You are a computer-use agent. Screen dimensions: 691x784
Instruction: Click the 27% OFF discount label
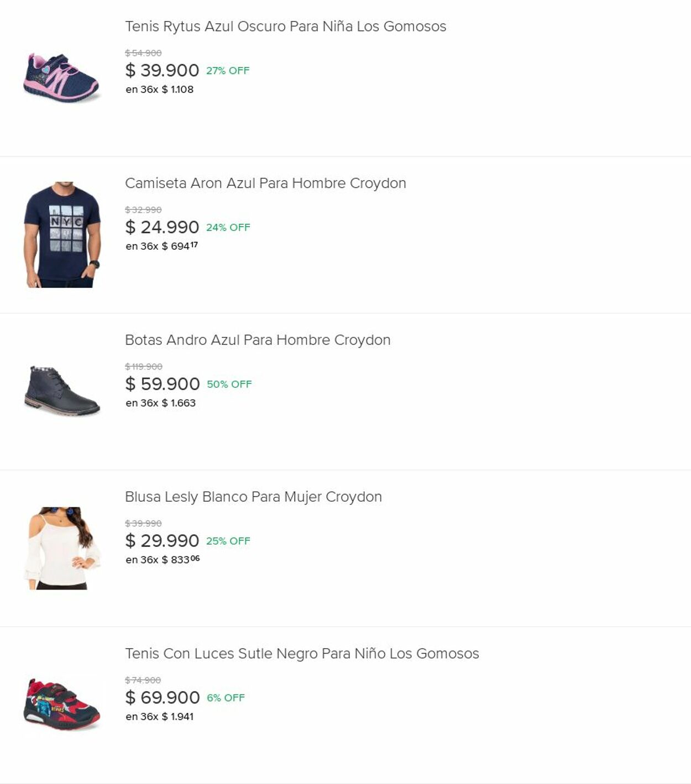(x=228, y=71)
